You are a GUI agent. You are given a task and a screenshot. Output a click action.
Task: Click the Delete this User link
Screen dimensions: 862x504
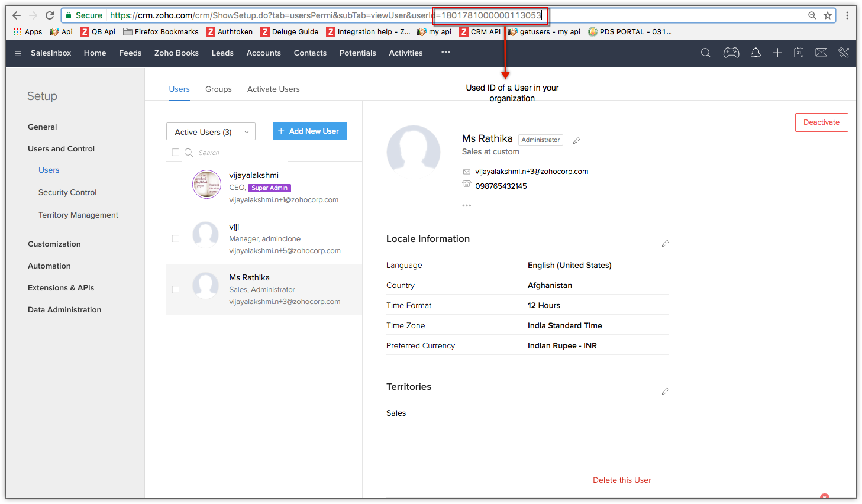pyautogui.click(x=622, y=480)
